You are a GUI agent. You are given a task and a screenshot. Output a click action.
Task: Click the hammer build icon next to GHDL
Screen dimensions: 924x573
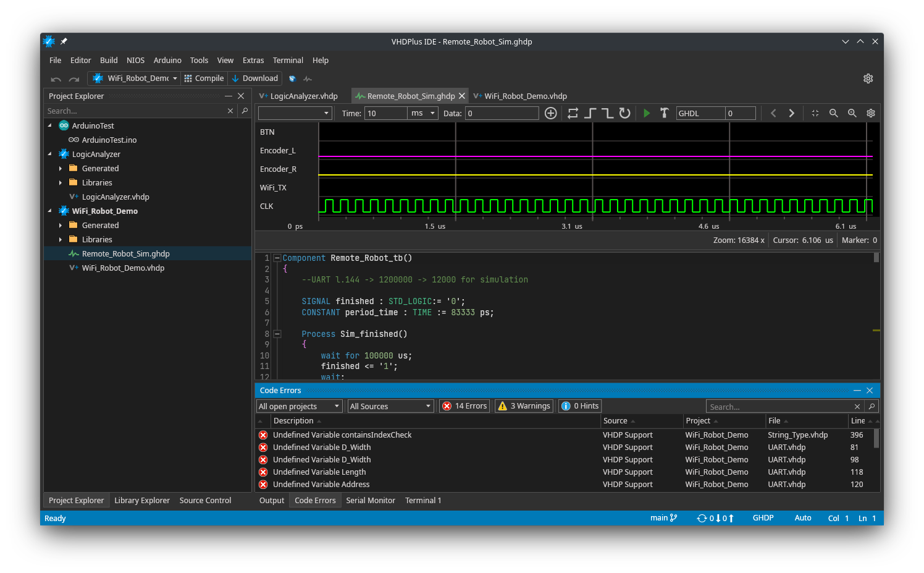[x=664, y=113]
